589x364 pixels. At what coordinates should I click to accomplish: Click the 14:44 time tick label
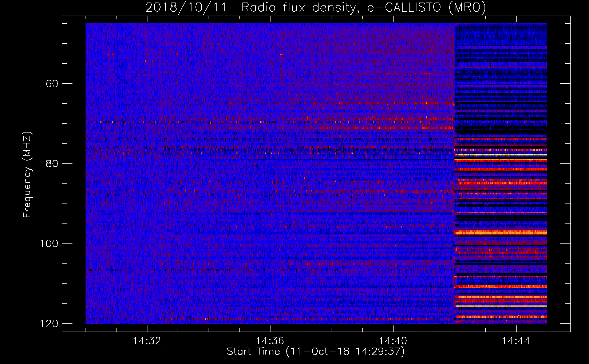point(516,341)
